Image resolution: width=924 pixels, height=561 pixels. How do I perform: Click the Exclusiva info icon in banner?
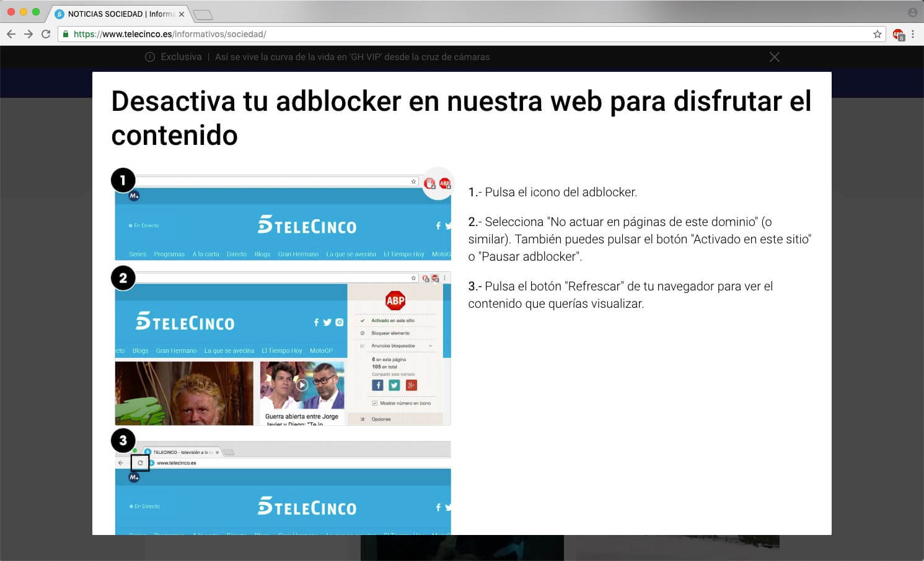(x=150, y=57)
